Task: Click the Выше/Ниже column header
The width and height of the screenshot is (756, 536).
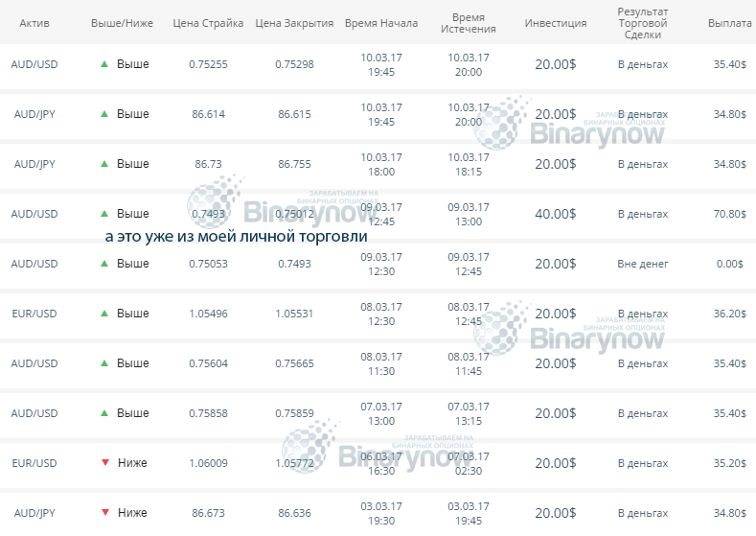Action: [x=121, y=23]
